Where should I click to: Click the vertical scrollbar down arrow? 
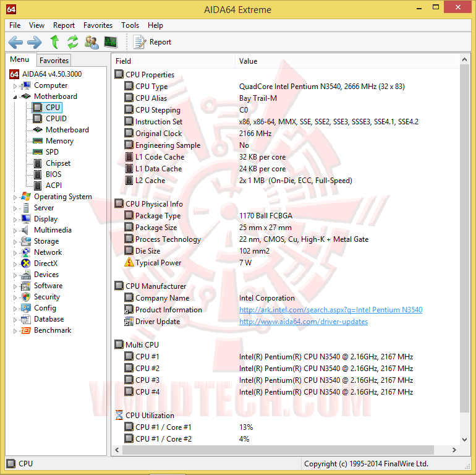tap(464, 439)
